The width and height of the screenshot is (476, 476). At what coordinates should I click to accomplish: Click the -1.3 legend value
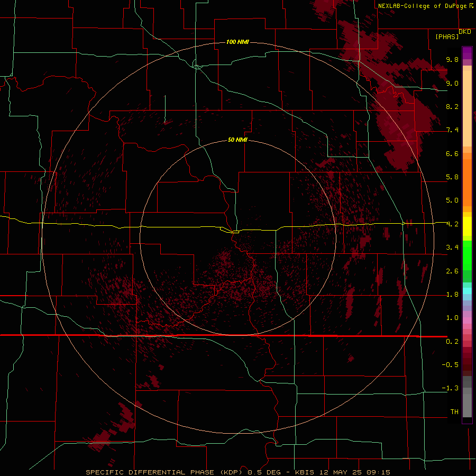pos(450,388)
